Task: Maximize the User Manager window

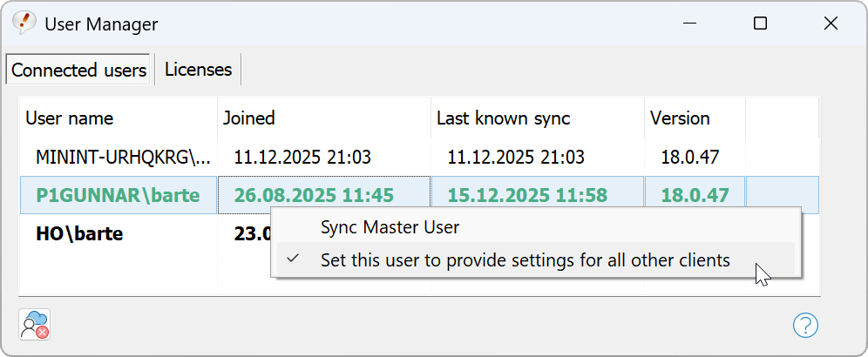Action: (x=760, y=24)
